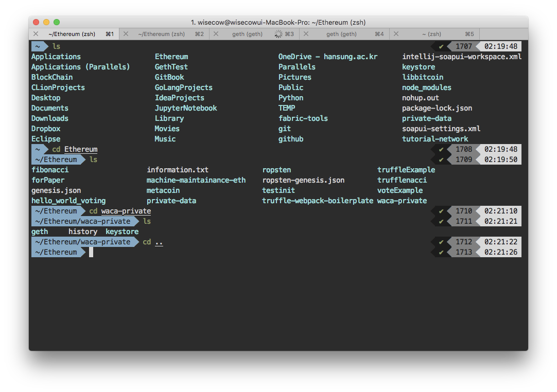
Task: Click the activity spinner on geth tab
Action: 278,34
